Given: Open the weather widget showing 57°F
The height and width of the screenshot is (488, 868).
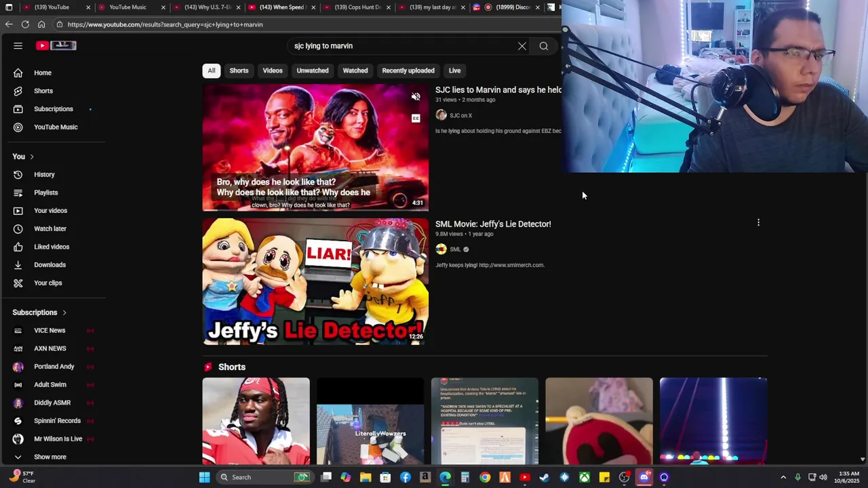Looking at the screenshot, I should coord(22,477).
